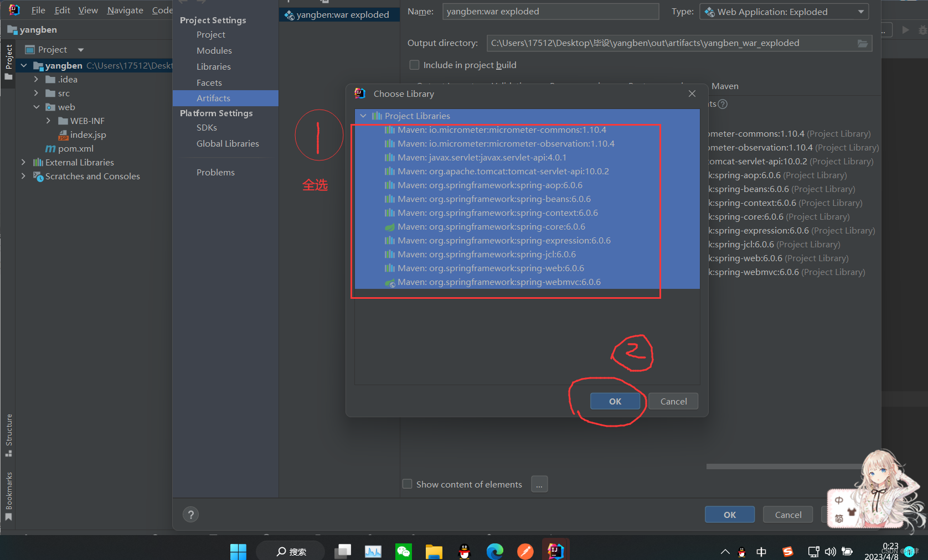Cancel the Project Structure dialog
The height and width of the screenshot is (560, 928).
coord(788,515)
